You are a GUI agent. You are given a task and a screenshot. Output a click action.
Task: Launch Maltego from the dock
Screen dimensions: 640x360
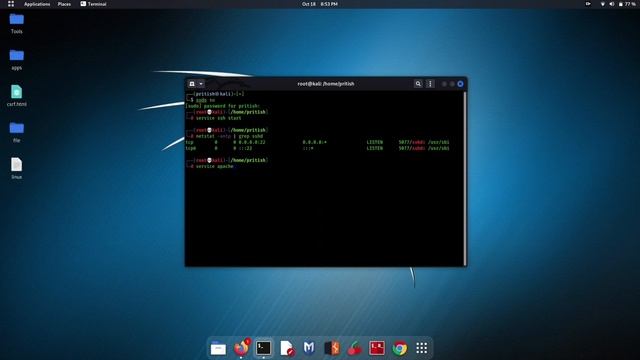point(309,348)
